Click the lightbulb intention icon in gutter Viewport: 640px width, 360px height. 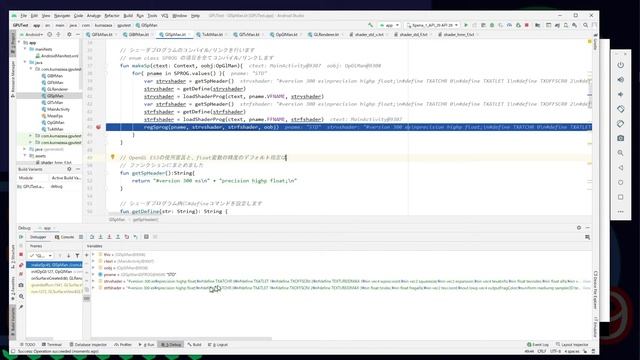(x=113, y=157)
